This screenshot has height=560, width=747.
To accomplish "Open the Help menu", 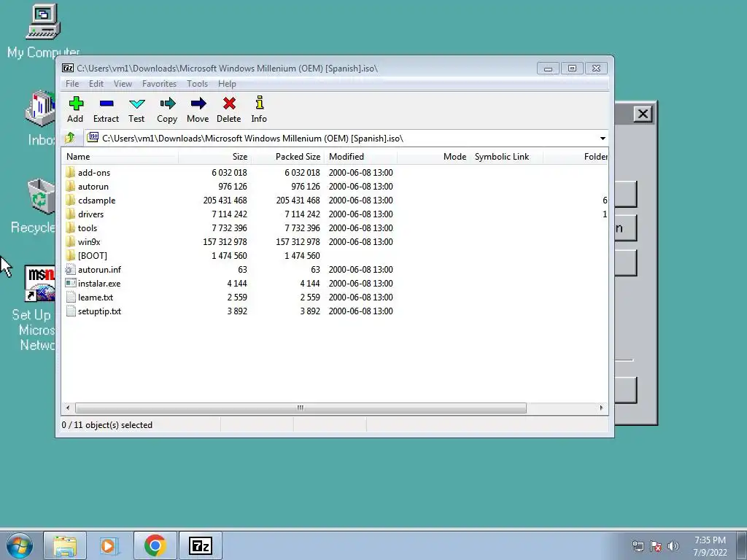I will coord(228,84).
